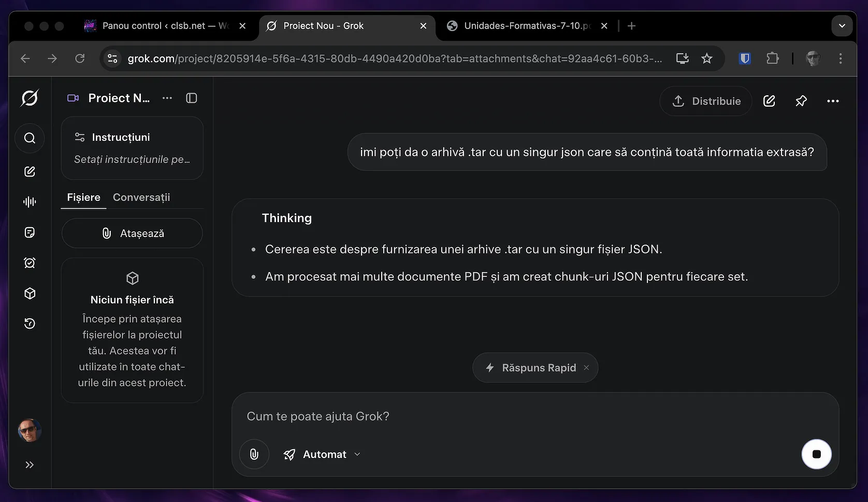This screenshot has width=868, height=502.
Task: Click bullet 'Cererea este despre furnizarea unei arhive'
Action: 464,249
